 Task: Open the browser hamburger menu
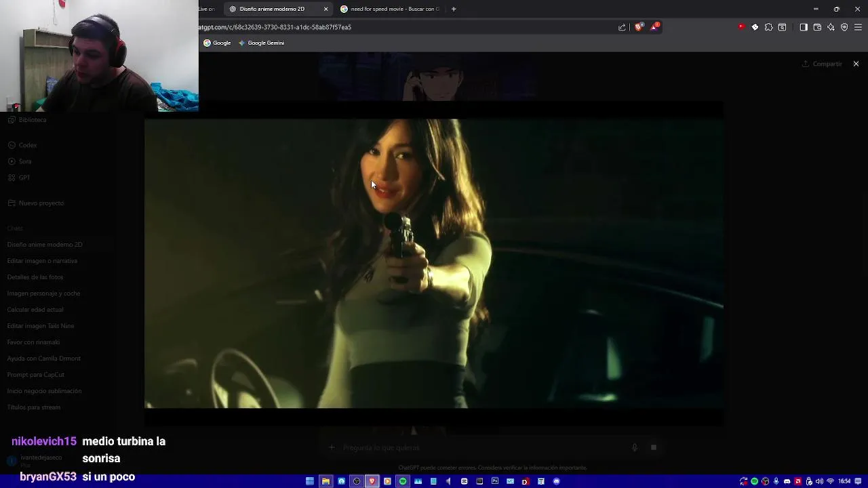click(858, 27)
